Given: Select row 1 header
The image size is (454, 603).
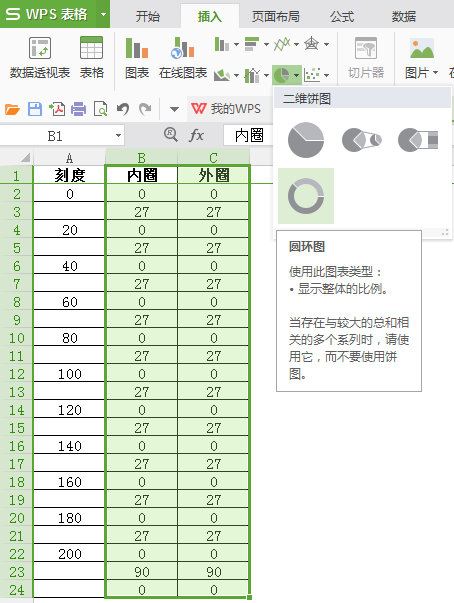Looking at the screenshot, I should (x=17, y=175).
